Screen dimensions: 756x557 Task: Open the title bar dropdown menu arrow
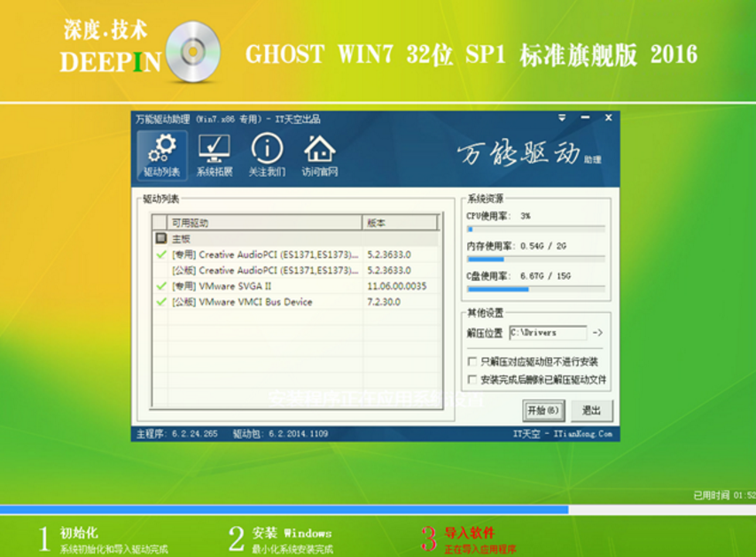point(562,118)
